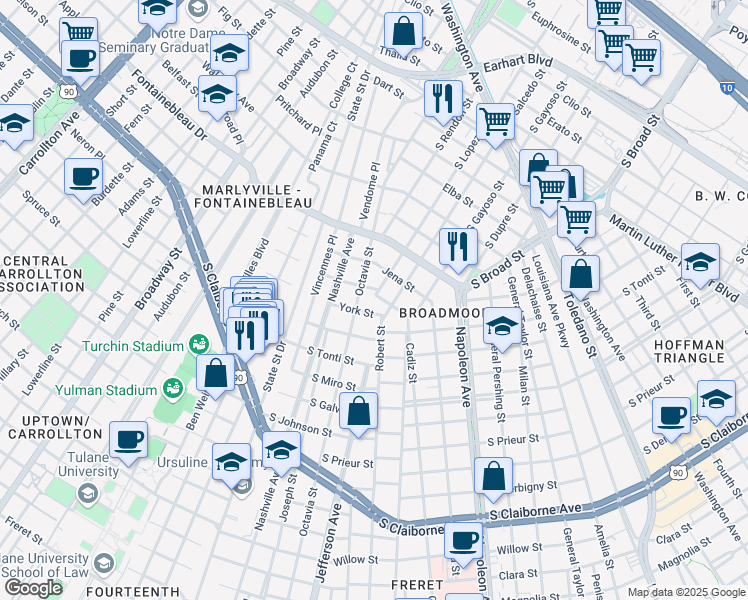This screenshot has height=600, width=748.
Task: Click the restaurant marker near Elba St
Action: point(458,249)
